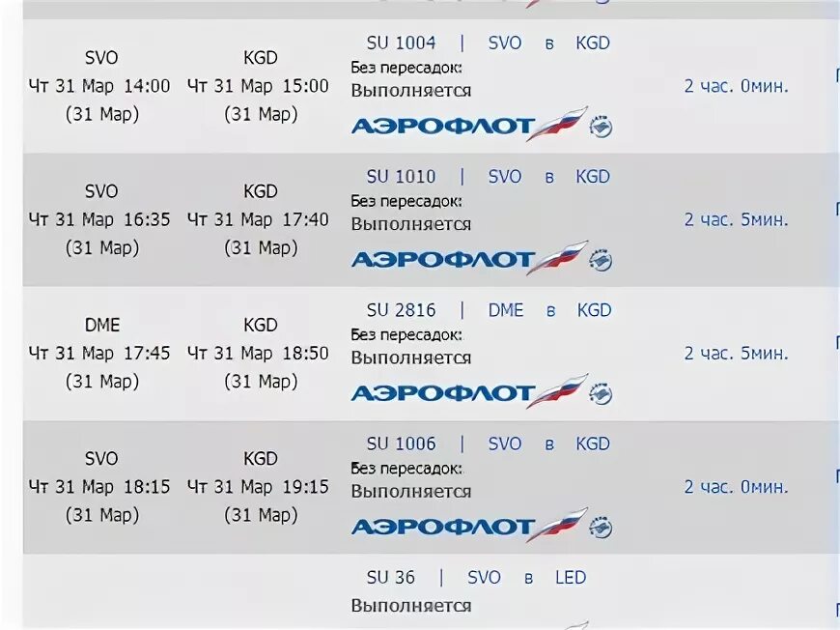Click the round IATA badge in the SU 2816 row
Image resolution: width=840 pixels, height=630 pixels.
(602, 394)
